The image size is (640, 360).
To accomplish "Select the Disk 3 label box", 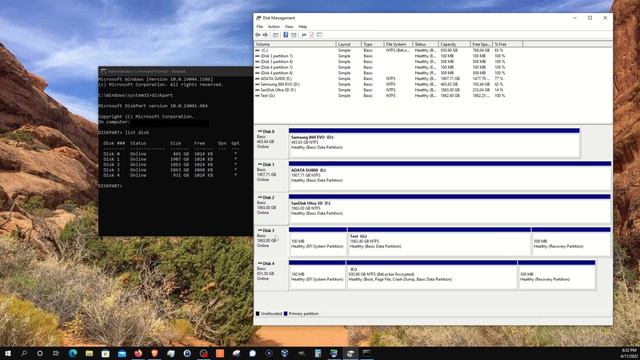I will click(271, 242).
